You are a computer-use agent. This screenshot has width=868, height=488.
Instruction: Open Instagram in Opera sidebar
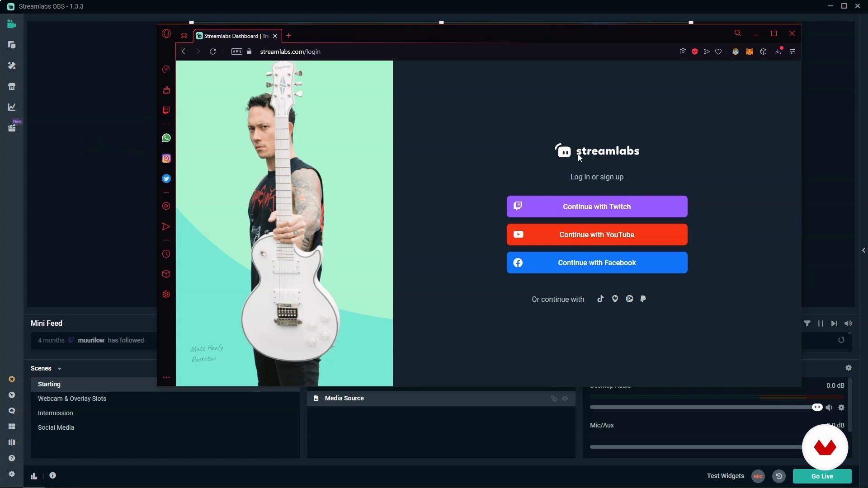click(x=166, y=158)
